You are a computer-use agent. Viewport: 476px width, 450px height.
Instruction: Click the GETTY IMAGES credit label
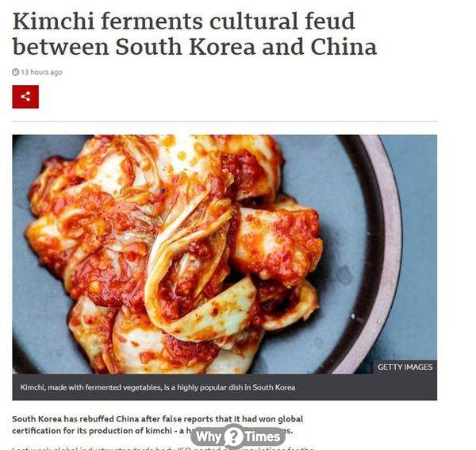click(x=405, y=367)
